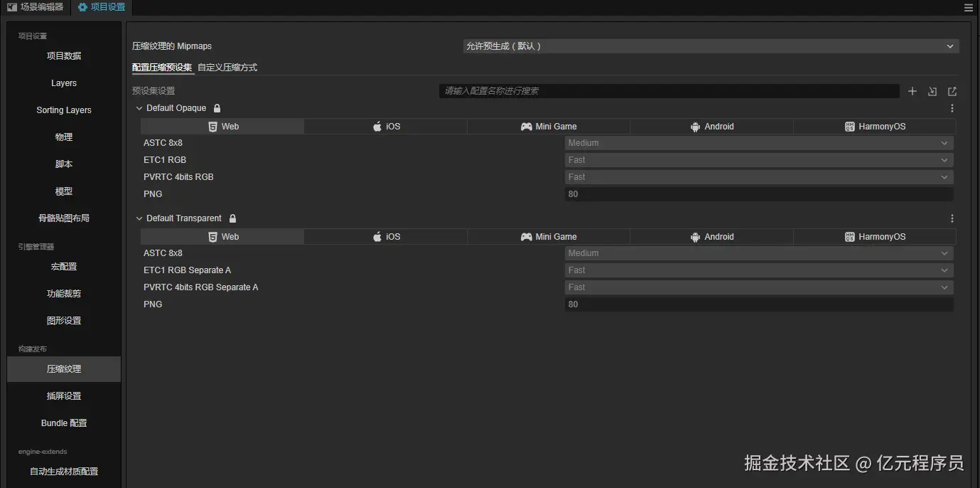Switch to the 场景编辑器 tab

click(x=36, y=7)
